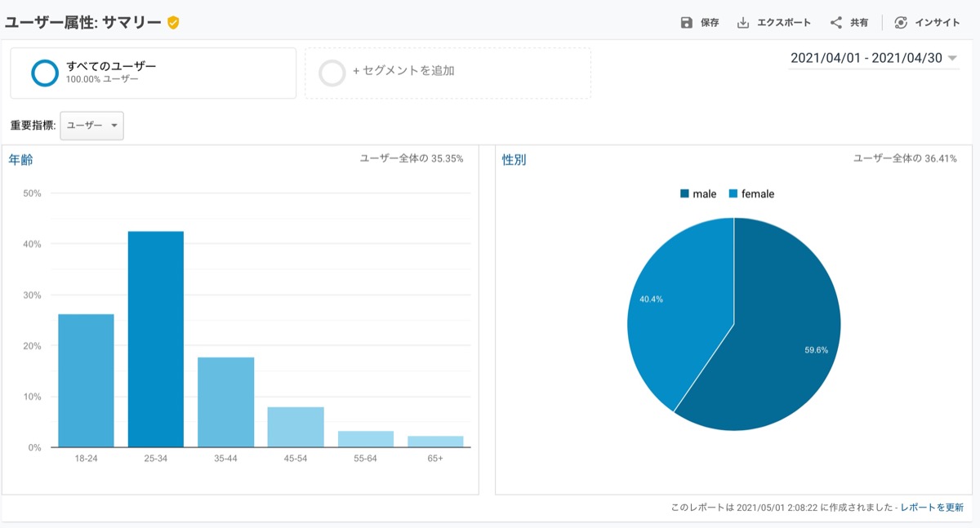Click the date range 2021/04/01 - 2021/04/30 text
The width and height of the screenshot is (980, 528).
(x=866, y=58)
